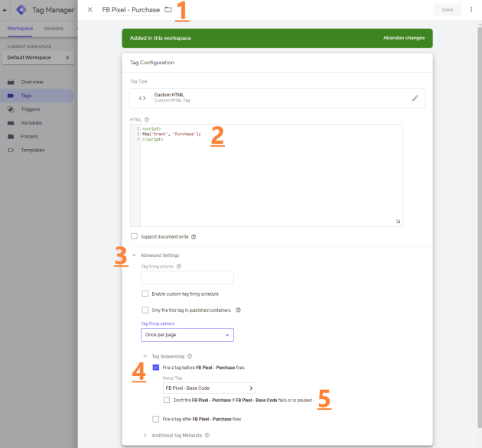
Task: Click the Triggers sidebar icon
Action: [x=11, y=109]
